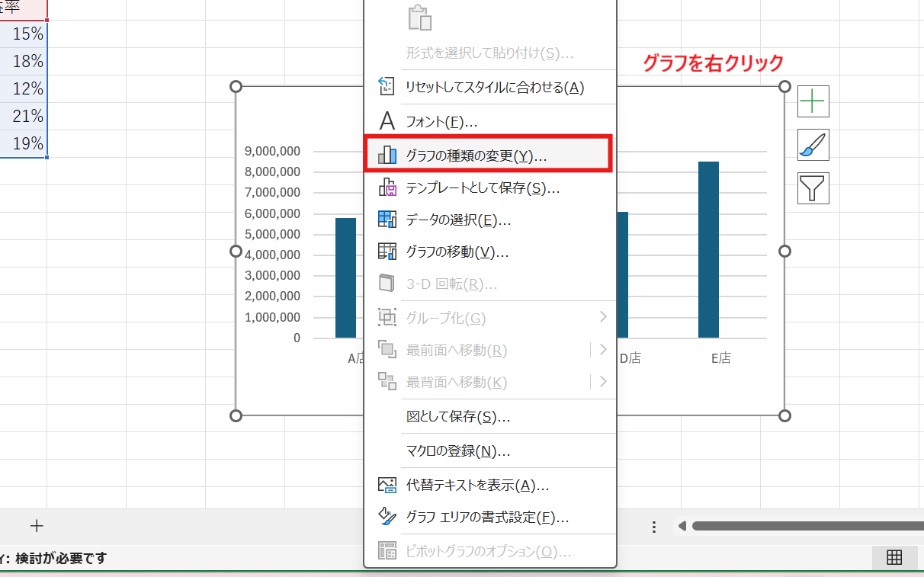
Task: Switch to Normal view using the status bar grid icon
Action: pos(894,557)
